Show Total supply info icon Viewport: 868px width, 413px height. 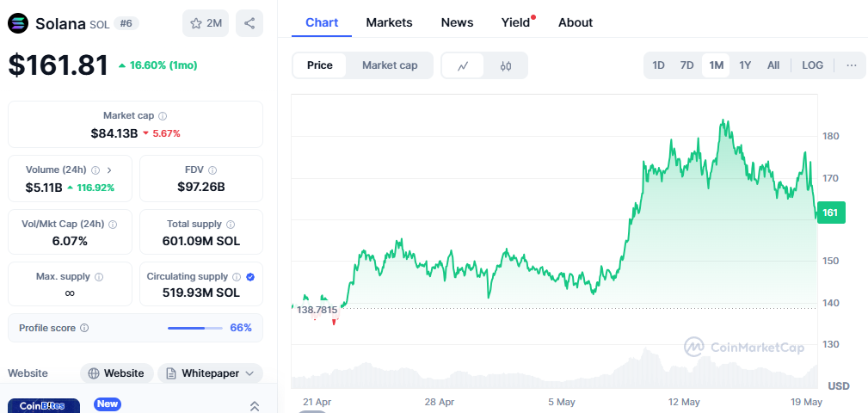(231, 225)
